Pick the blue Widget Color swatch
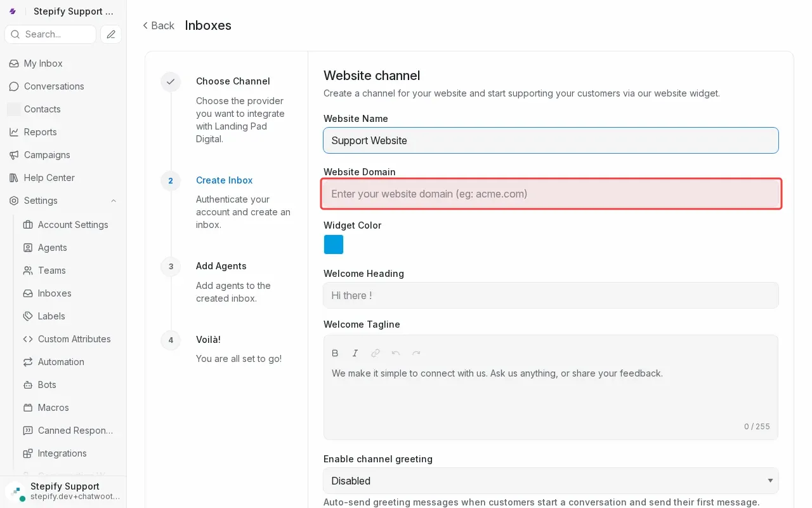This screenshot has height=508, width=812. tap(334, 244)
